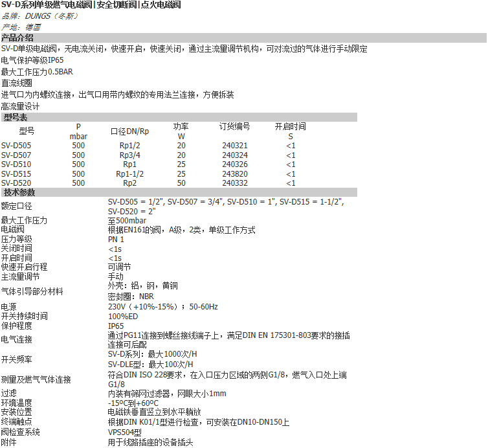Click the value '100%ED'
The height and width of the screenshot is (448, 488).
pos(123,317)
